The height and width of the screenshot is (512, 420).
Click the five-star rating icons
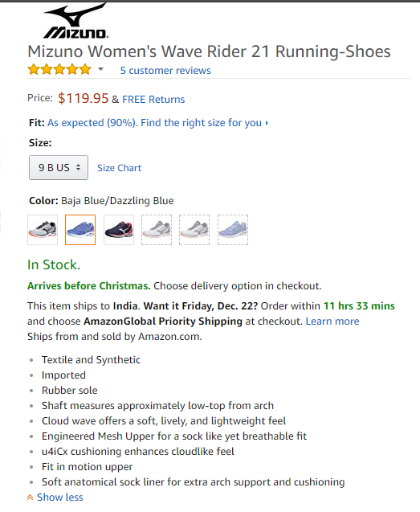pos(59,70)
